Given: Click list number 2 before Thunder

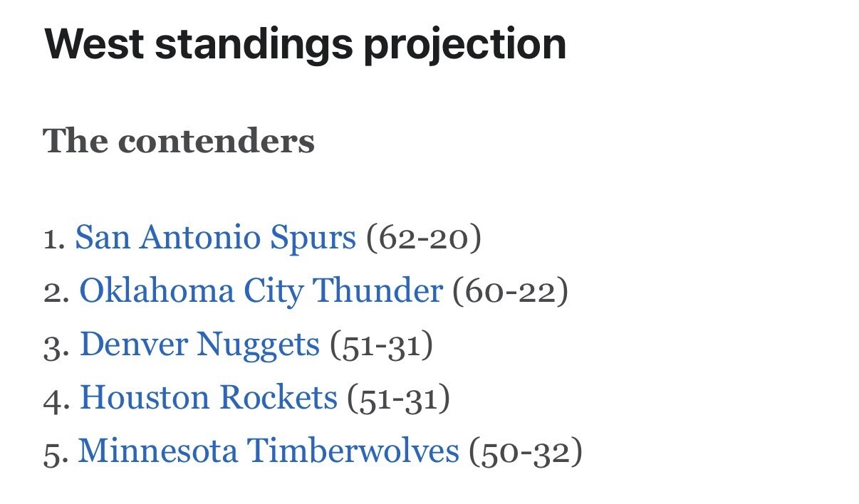Looking at the screenshot, I should [x=56, y=293].
